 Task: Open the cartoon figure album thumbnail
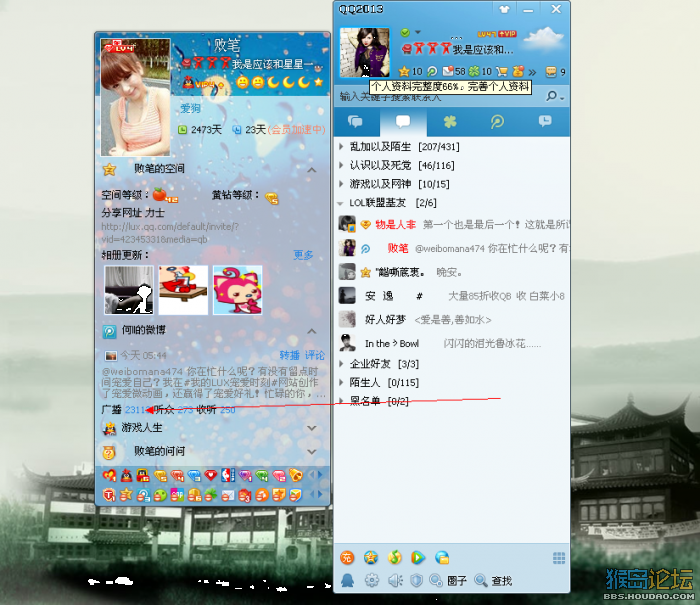[183, 290]
